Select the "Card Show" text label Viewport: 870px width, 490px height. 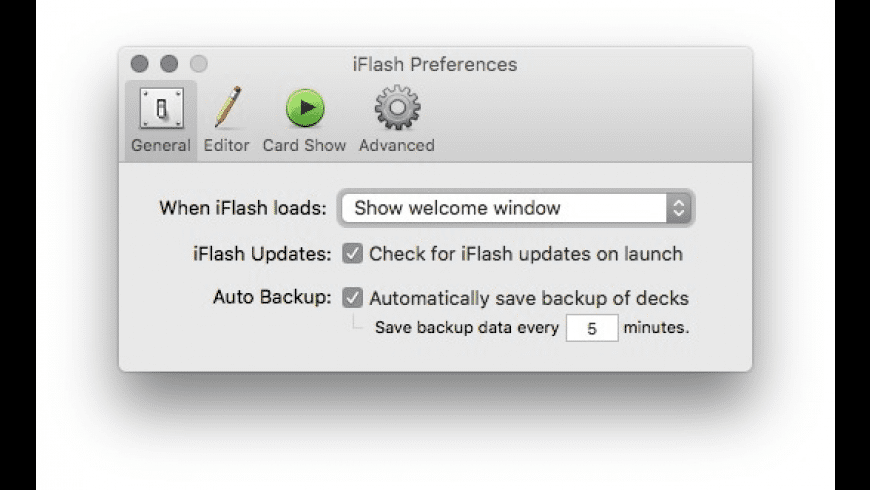[x=304, y=146]
